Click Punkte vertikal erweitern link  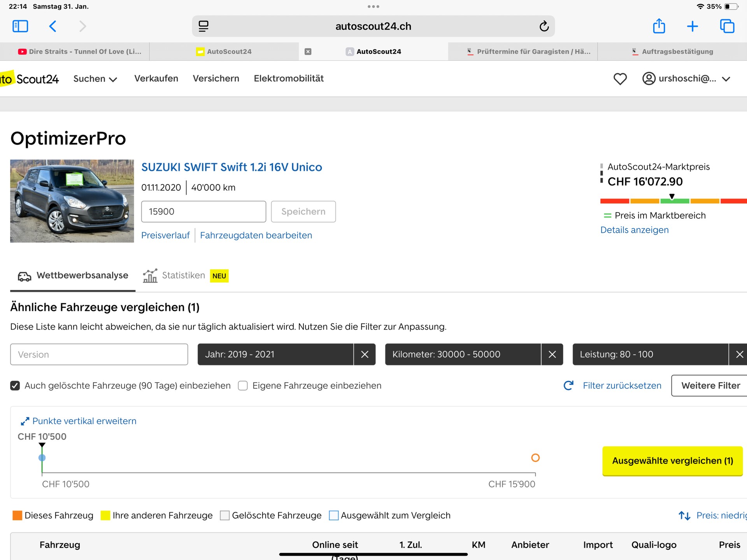(x=84, y=421)
